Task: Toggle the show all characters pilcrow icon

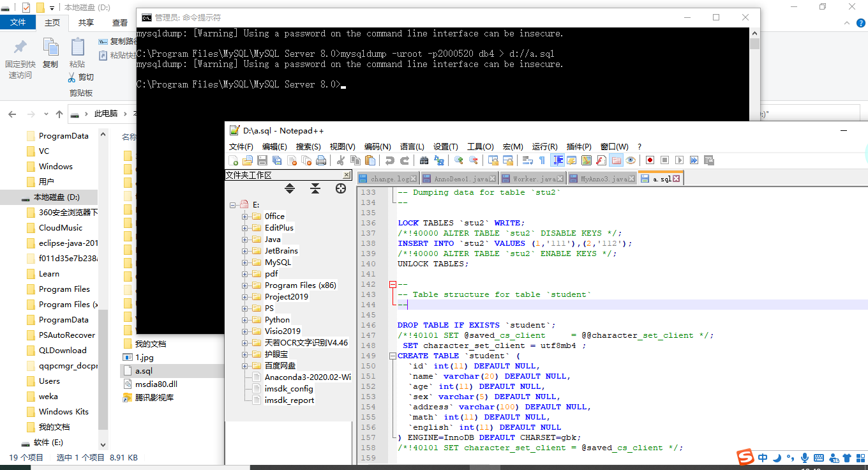Action: point(542,160)
